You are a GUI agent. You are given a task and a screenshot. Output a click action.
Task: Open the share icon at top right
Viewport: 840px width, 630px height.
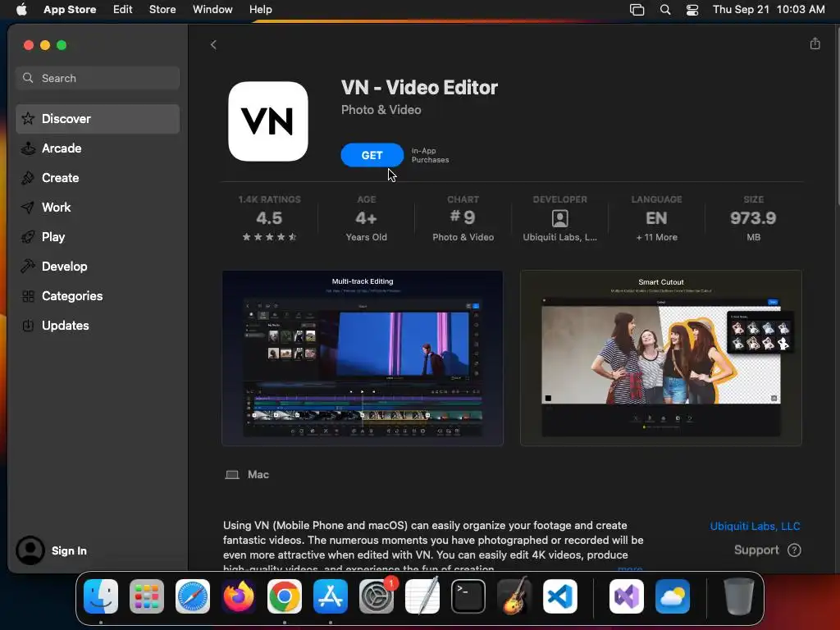click(x=815, y=43)
